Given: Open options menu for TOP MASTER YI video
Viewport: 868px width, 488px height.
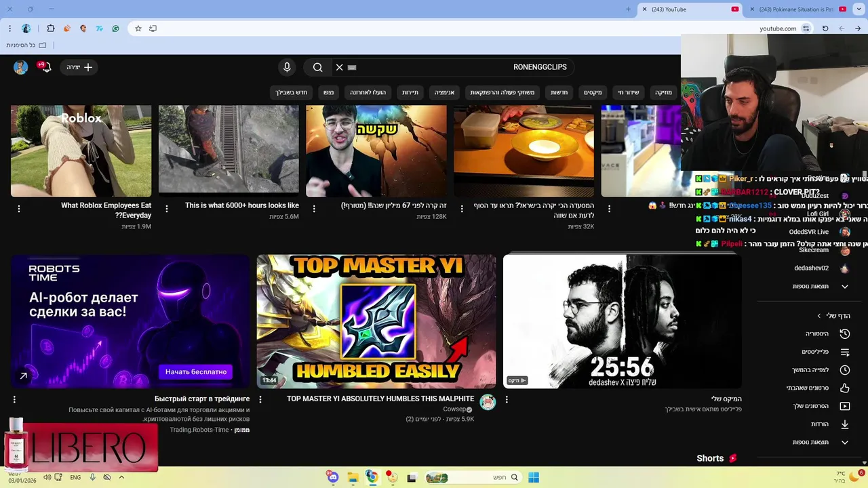Looking at the screenshot, I should pos(260,400).
